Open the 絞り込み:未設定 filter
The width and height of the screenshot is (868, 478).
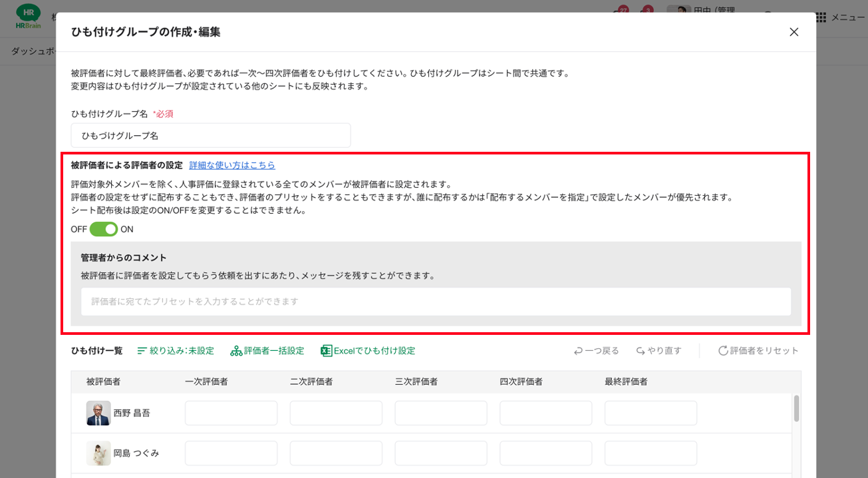coord(176,351)
